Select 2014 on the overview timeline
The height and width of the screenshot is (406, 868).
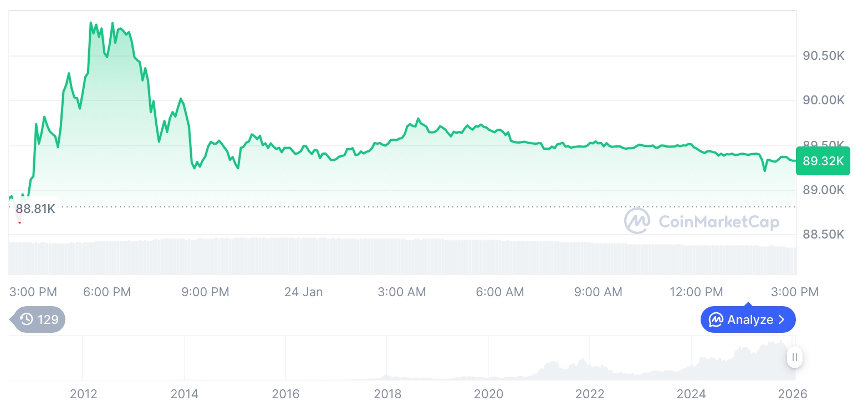185,394
